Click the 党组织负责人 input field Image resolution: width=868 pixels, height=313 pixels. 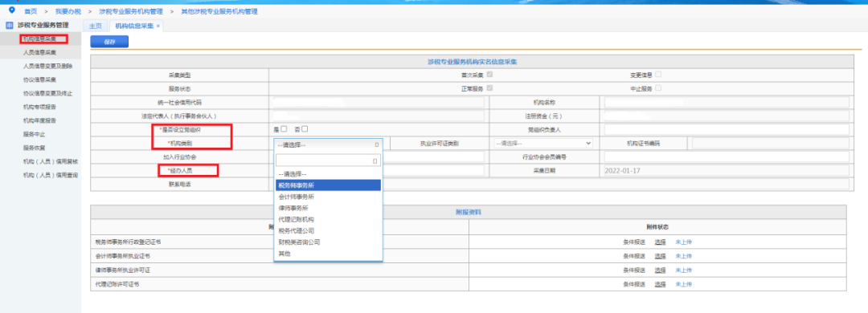pyautogui.click(x=727, y=129)
